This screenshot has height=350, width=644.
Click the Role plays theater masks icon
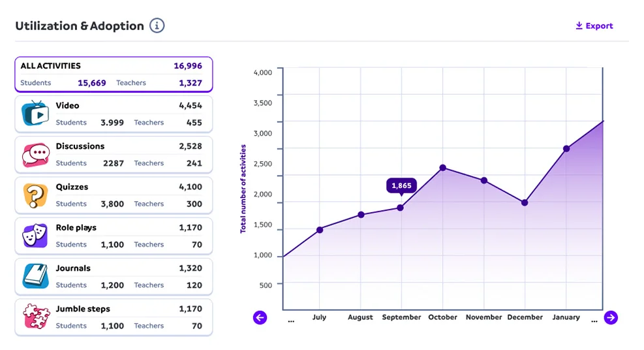(x=35, y=235)
